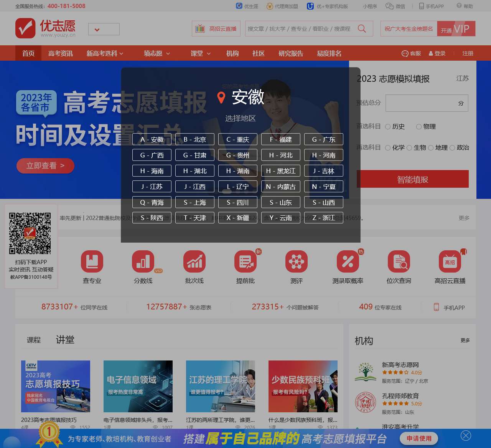Open the 社区 navigation menu item
Viewport: 491px width, 448px height.
click(x=258, y=53)
